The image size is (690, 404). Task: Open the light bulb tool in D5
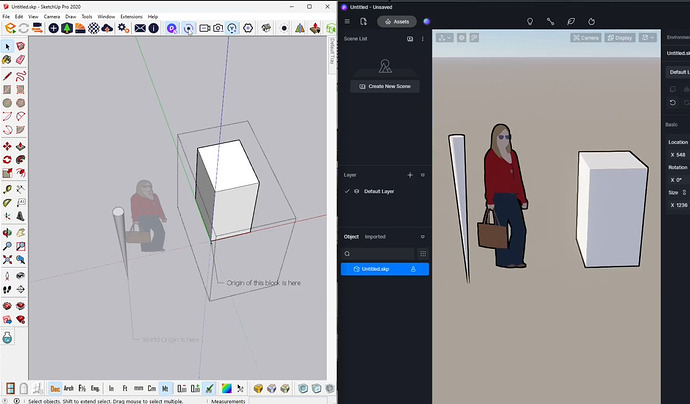(x=530, y=21)
